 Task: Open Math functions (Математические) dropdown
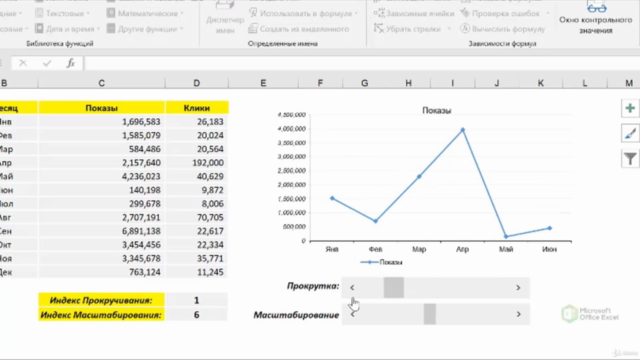(x=145, y=13)
